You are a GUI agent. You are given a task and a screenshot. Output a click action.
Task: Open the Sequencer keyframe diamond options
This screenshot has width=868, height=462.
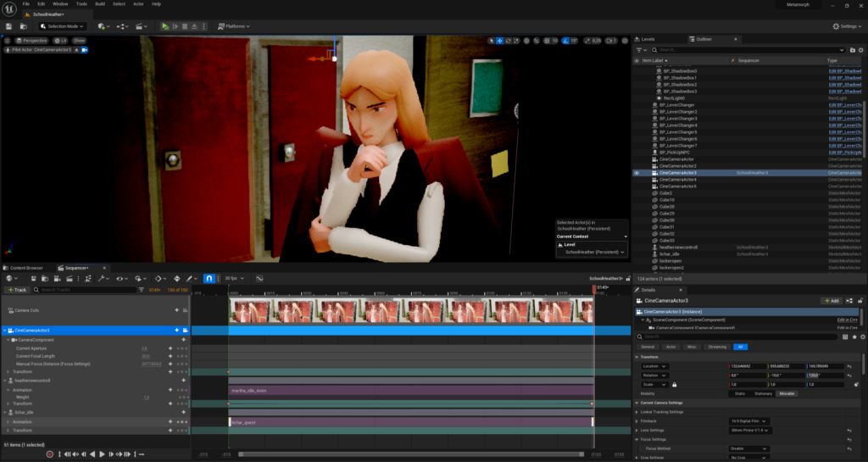pos(160,278)
